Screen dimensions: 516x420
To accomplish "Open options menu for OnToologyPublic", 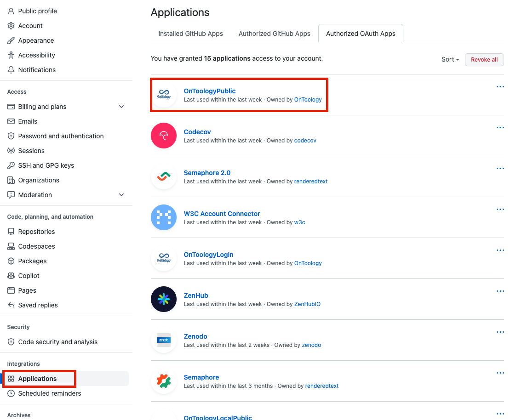I will 500,86.
